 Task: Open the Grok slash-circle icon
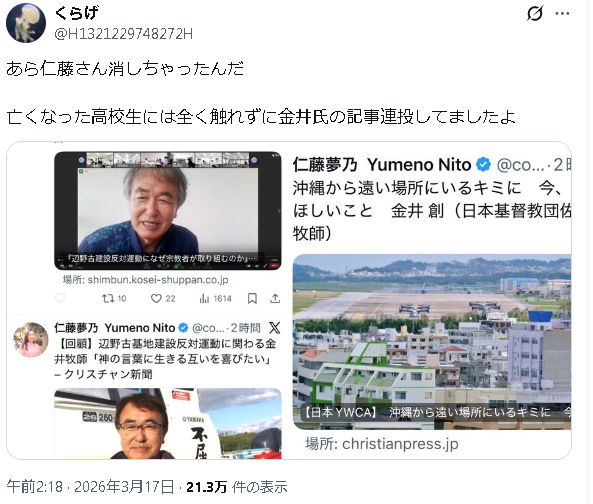point(535,14)
